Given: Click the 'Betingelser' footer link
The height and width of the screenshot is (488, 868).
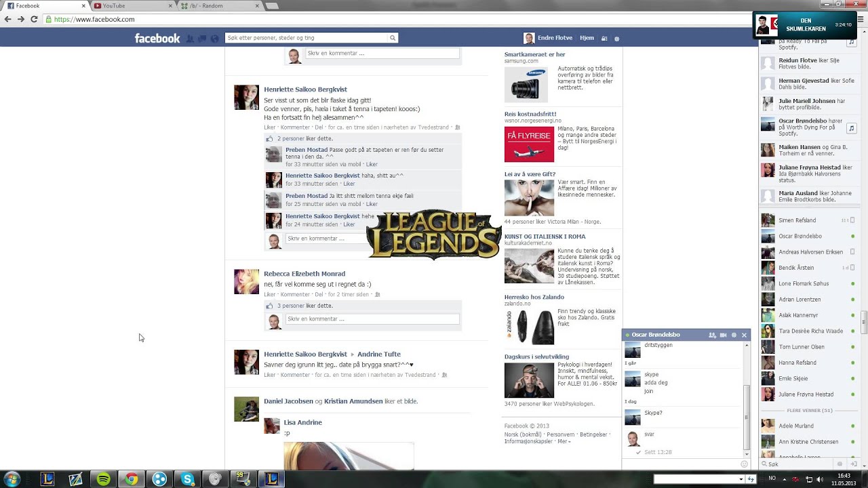Looking at the screenshot, I should (x=593, y=434).
